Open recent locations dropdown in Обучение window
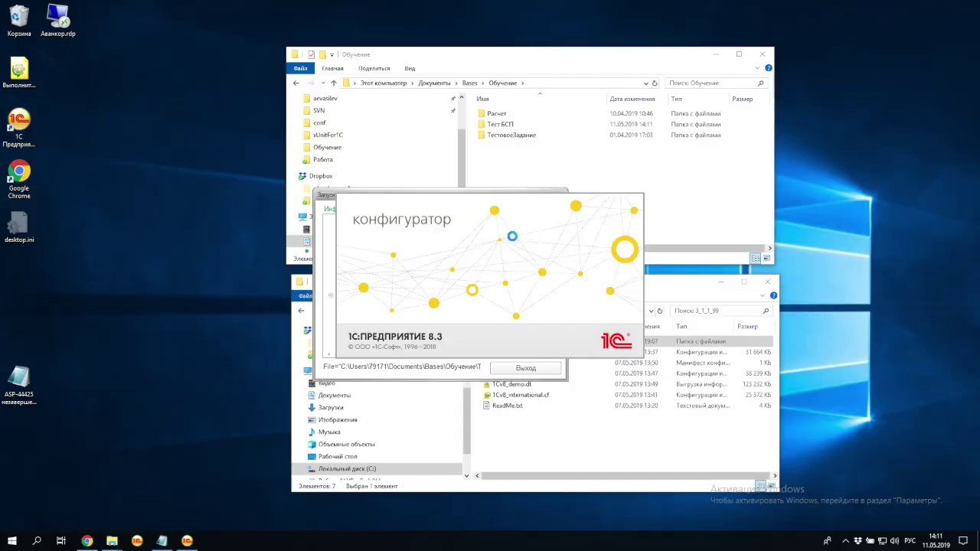This screenshot has height=551, width=980. click(324, 83)
